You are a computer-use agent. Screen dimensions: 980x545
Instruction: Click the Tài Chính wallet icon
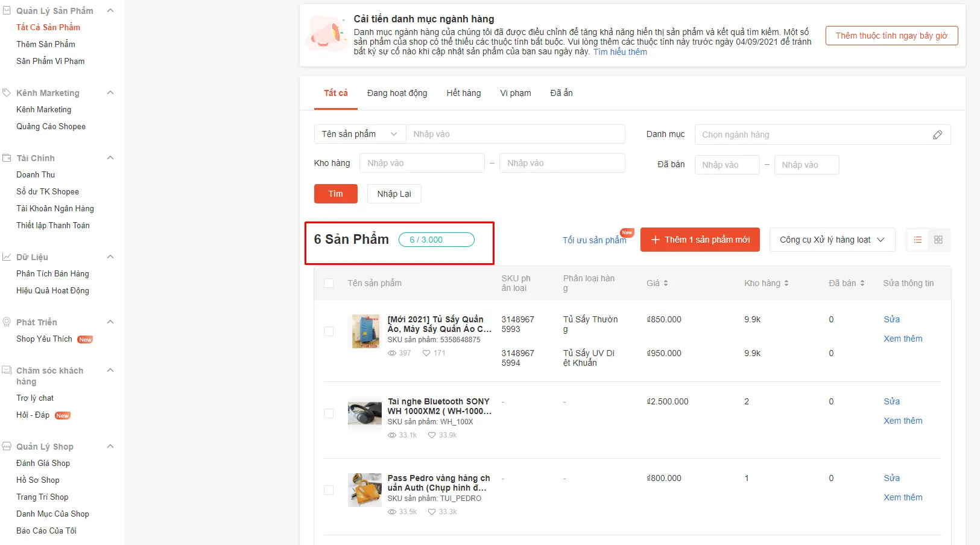[x=7, y=158]
